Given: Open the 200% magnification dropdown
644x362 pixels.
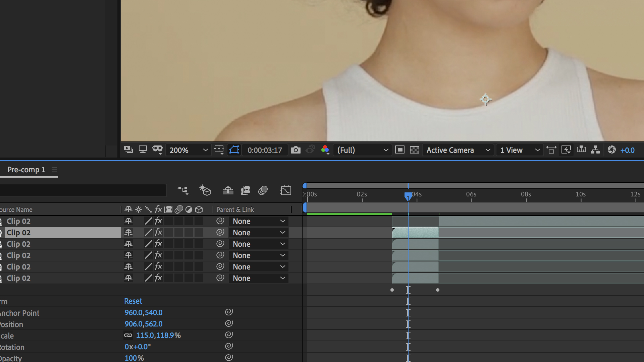Looking at the screenshot, I should coord(188,150).
